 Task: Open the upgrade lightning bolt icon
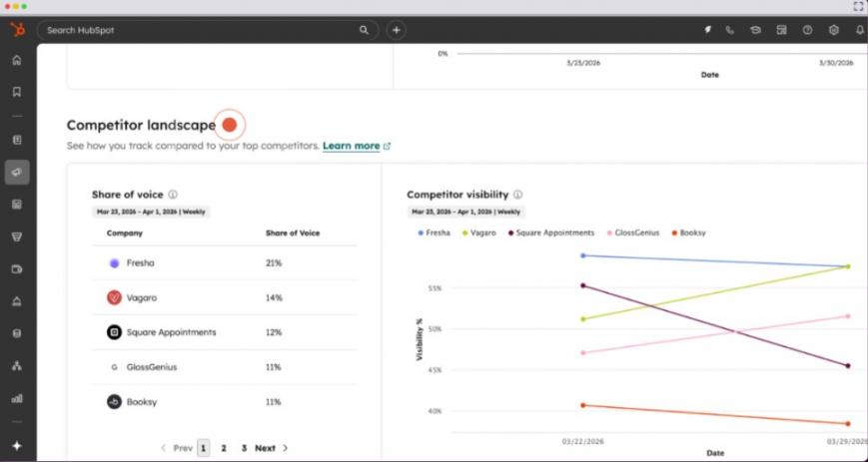[707, 30]
